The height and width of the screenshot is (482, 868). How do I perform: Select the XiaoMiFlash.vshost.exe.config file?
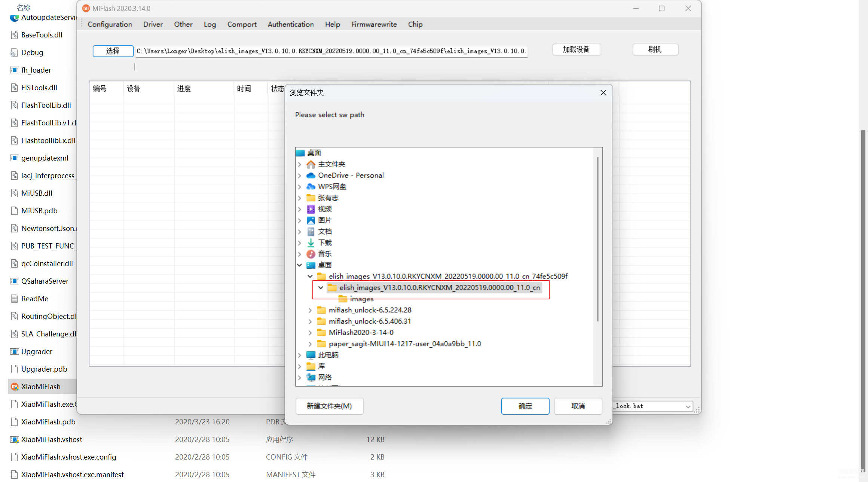pyautogui.click(x=68, y=457)
